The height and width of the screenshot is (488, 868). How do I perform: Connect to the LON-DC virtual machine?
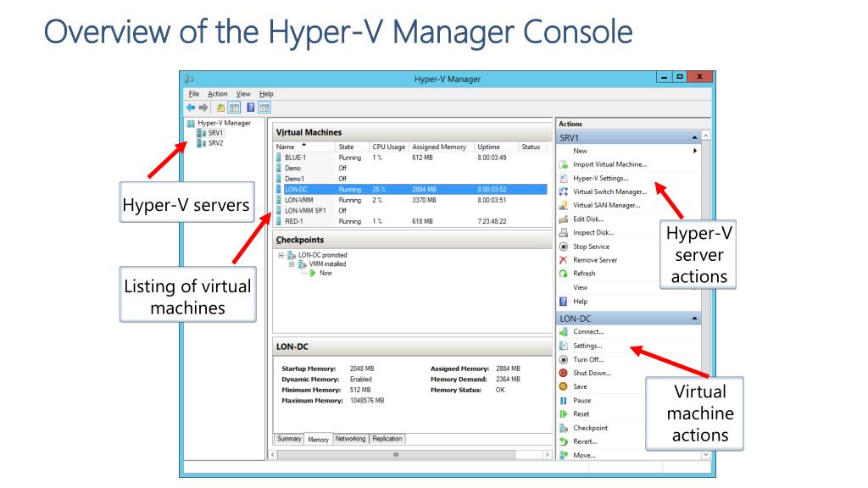click(x=588, y=331)
